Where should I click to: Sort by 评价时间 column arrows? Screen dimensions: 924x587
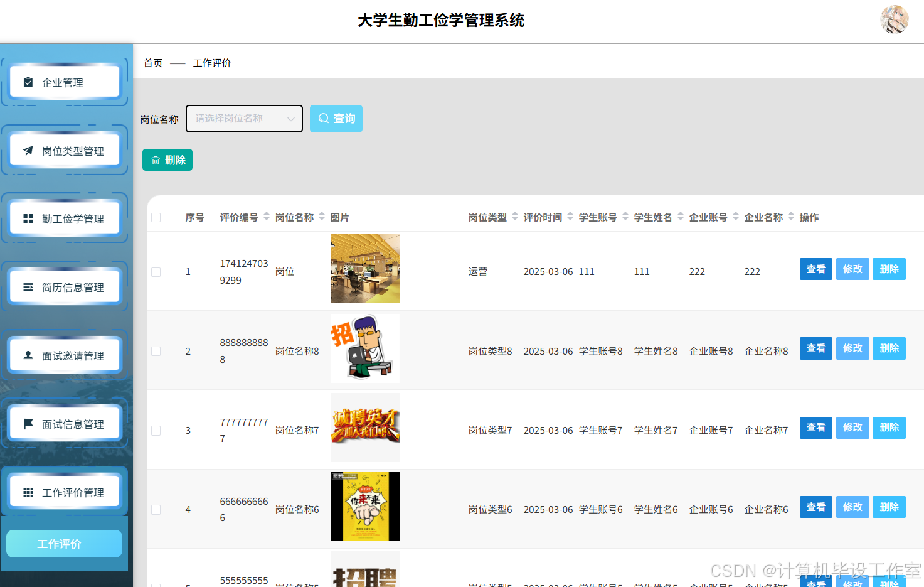coord(570,217)
